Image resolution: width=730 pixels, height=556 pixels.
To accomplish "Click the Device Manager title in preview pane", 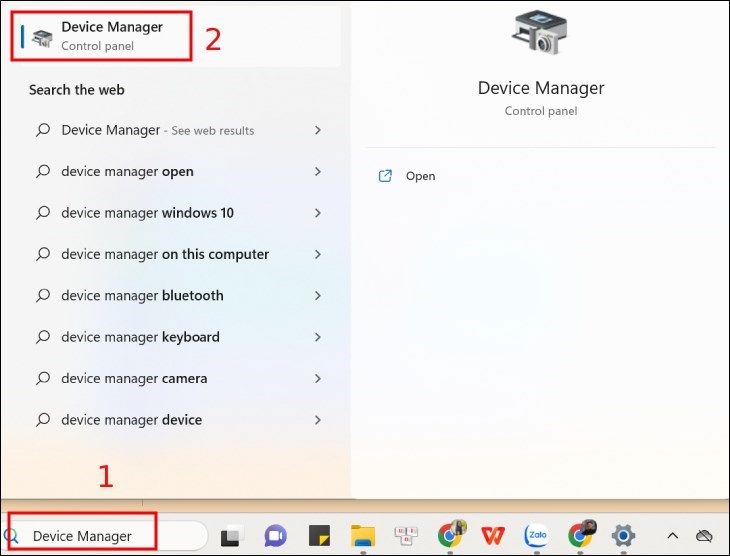I will (541, 88).
